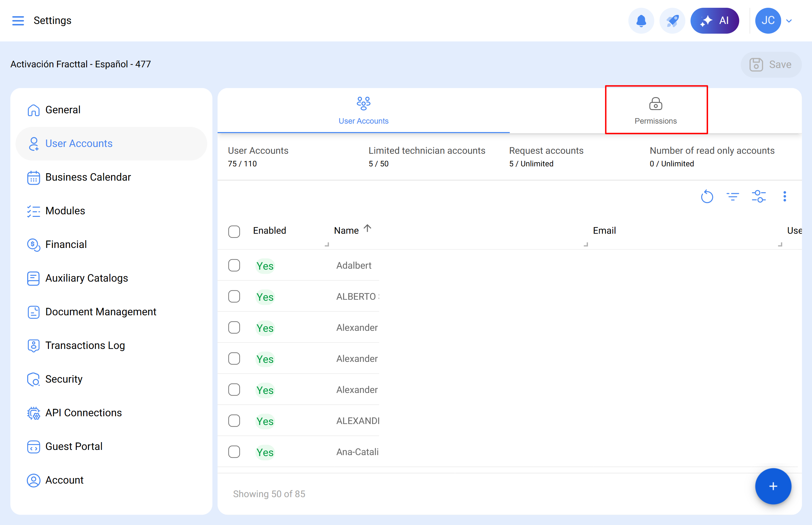
Task: Open the notifications bell
Action: [641, 20]
